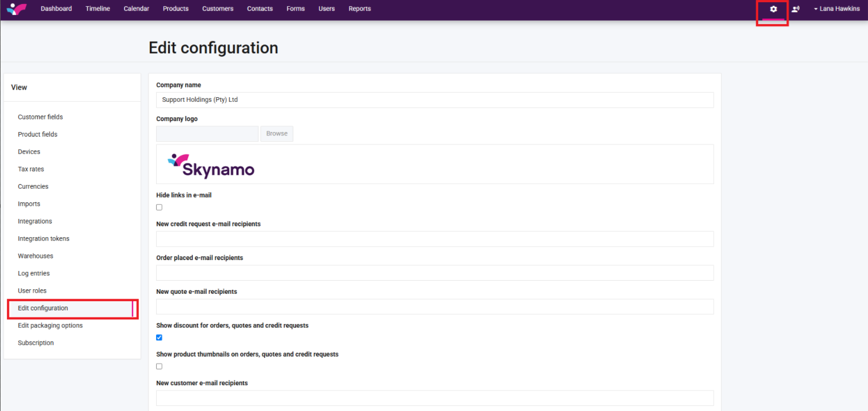Enable Show product thumbnails checkbox
Image resolution: width=868 pixels, height=411 pixels.
click(160, 366)
